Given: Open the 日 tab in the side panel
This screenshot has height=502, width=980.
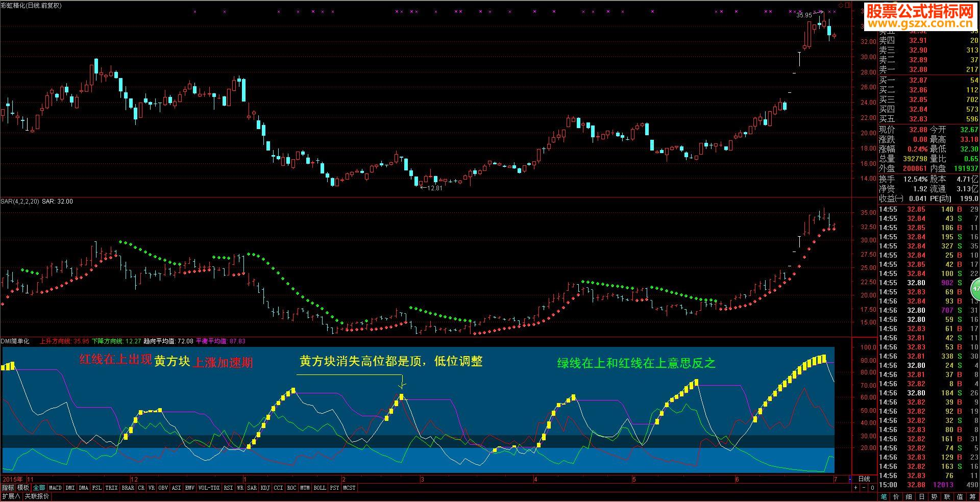Looking at the screenshot, I should pyautogui.click(x=922, y=497).
